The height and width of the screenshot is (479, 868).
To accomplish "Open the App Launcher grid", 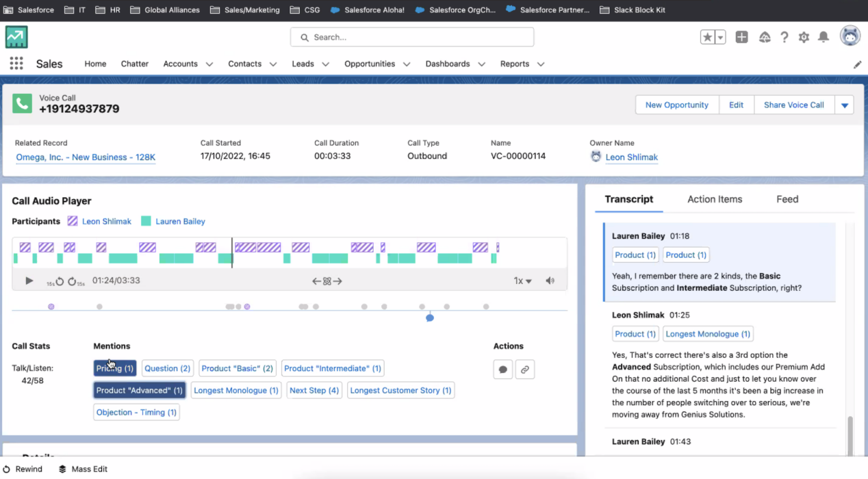I will click(x=16, y=64).
